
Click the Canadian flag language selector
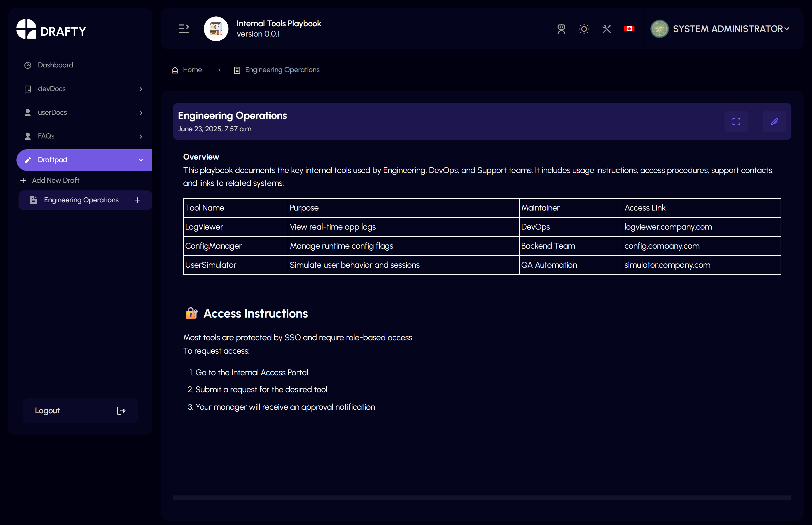(x=629, y=29)
